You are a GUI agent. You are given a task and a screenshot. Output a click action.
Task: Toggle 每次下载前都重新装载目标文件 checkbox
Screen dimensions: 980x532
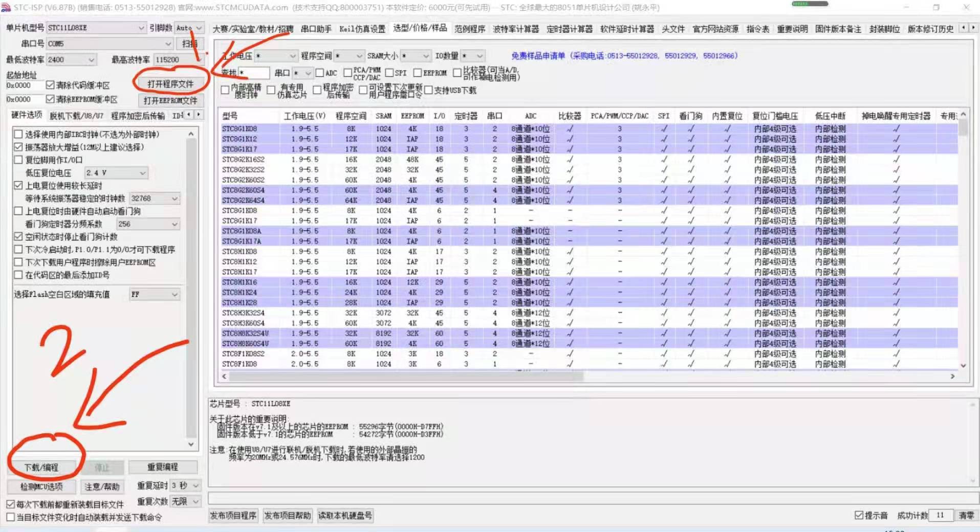click(10, 504)
